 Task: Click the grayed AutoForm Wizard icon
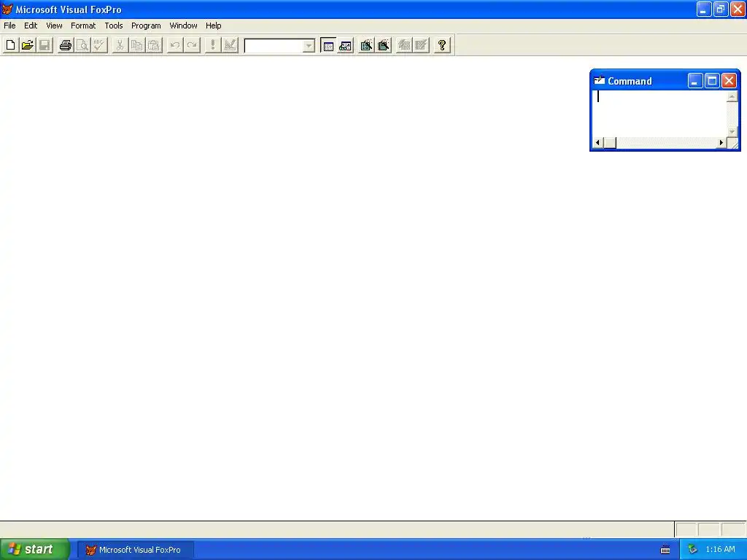click(x=404, y=45)
